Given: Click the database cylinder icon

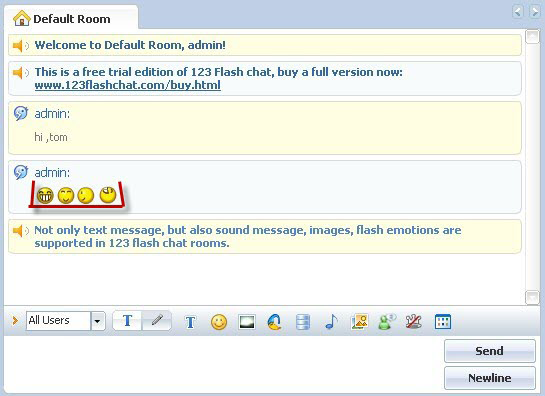Looking at the screenshot, I should [303, 322].
